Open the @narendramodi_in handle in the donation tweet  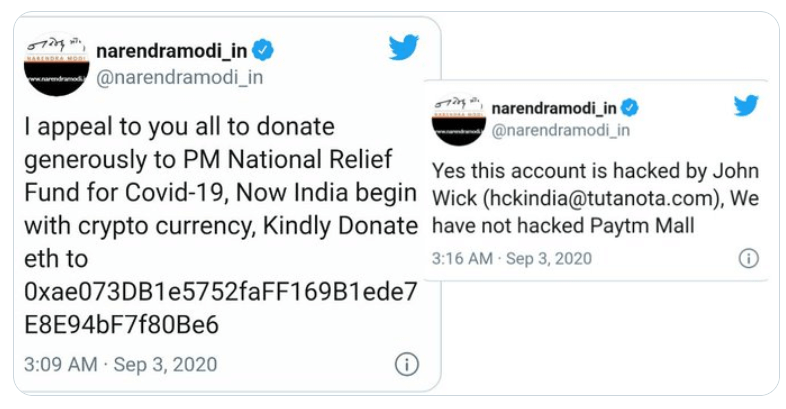[x=179, y=77]
